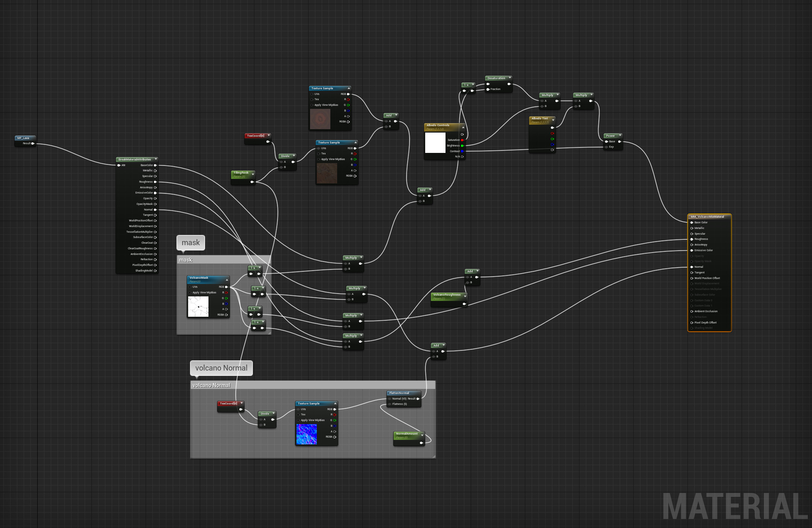Click EmissiveColor output pin on BreakMaterialAttributes
The image size is (812, 528).
(x=155, y=193)
